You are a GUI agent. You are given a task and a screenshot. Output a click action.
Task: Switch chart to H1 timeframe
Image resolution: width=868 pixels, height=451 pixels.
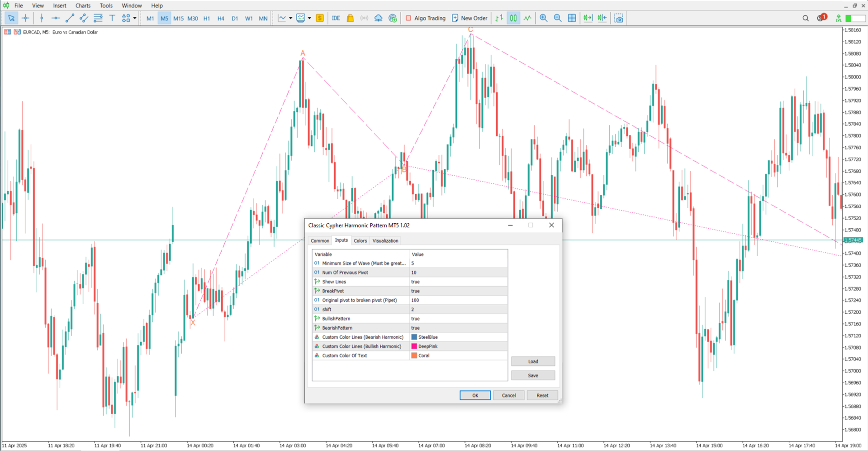207,19
